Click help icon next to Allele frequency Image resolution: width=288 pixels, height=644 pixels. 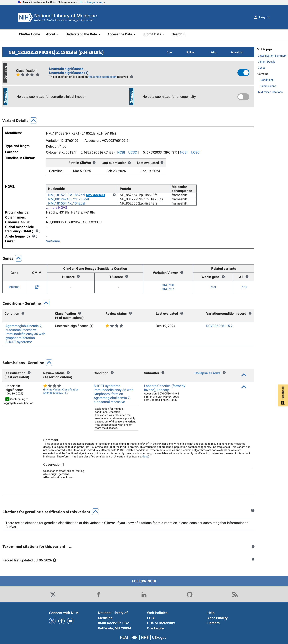[x=34, y=236]
